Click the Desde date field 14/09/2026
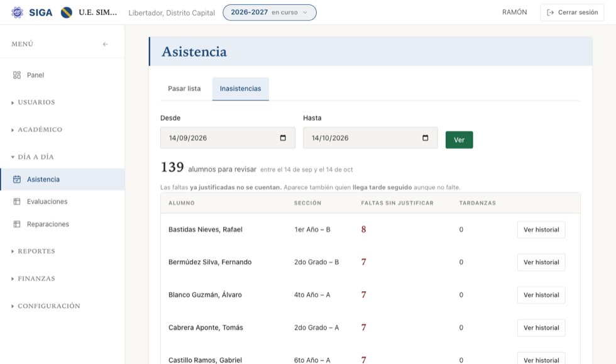This screenshot has height=364, width=616. point(228,138)
